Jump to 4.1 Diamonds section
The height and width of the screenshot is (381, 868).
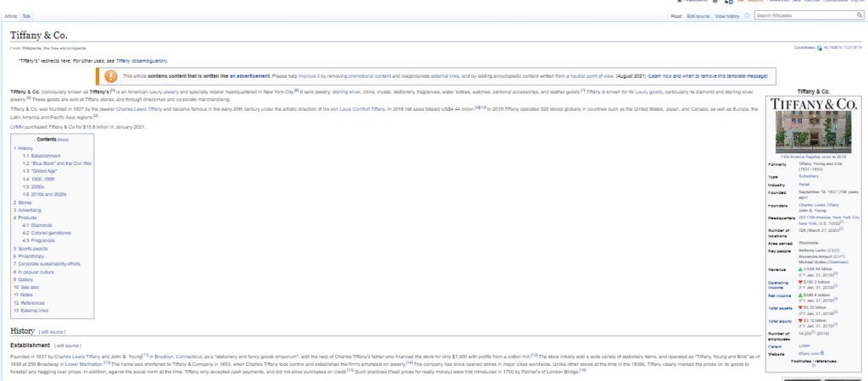[x=37, y=225]
